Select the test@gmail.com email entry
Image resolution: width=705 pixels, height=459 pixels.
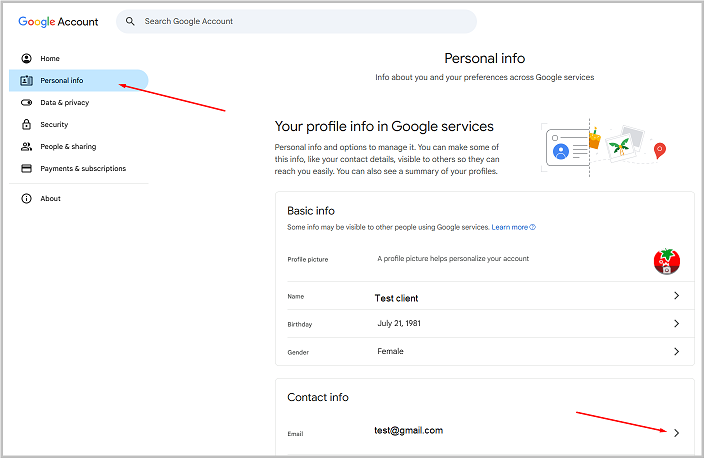coord(408,430)
